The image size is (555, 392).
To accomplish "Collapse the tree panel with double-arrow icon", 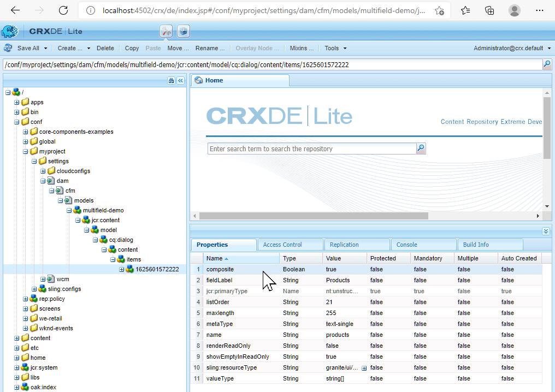I will pos(180,81).
